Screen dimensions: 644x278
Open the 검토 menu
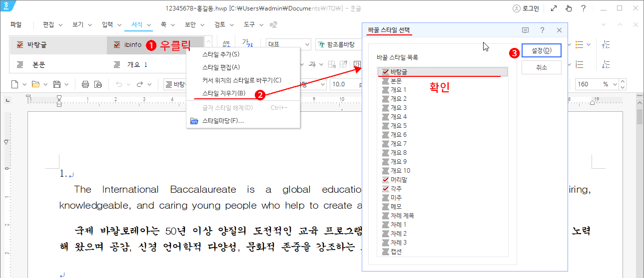pyautogui.click(x=220, y=24)
